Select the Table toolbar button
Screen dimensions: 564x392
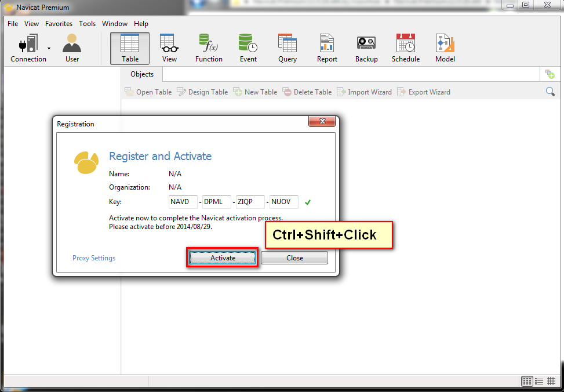coord(130,48)
